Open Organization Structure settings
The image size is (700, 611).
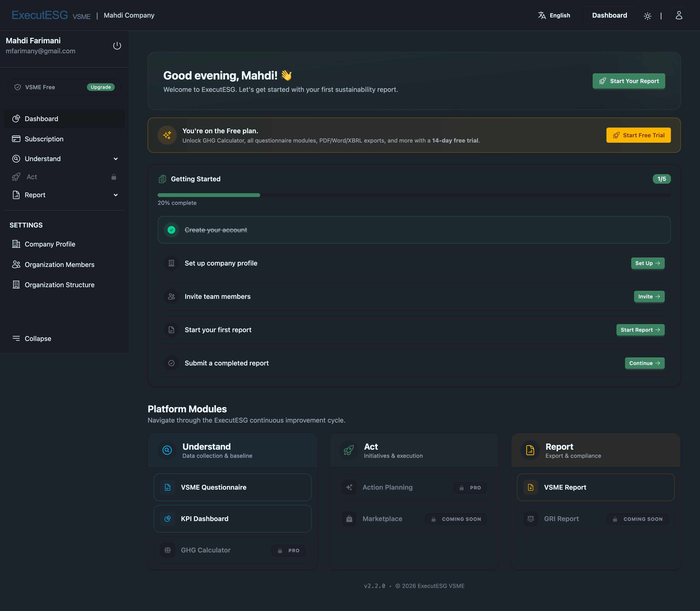(64, 284)
